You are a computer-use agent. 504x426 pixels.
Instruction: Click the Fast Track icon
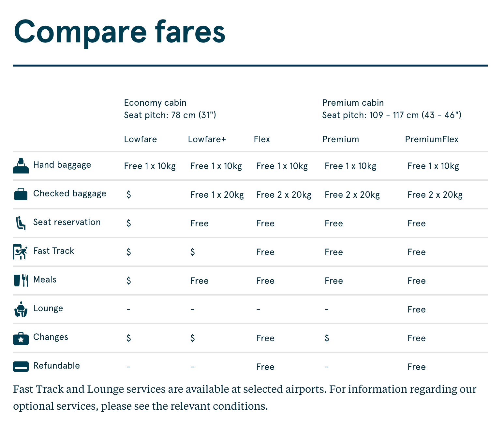coord(20,251)
